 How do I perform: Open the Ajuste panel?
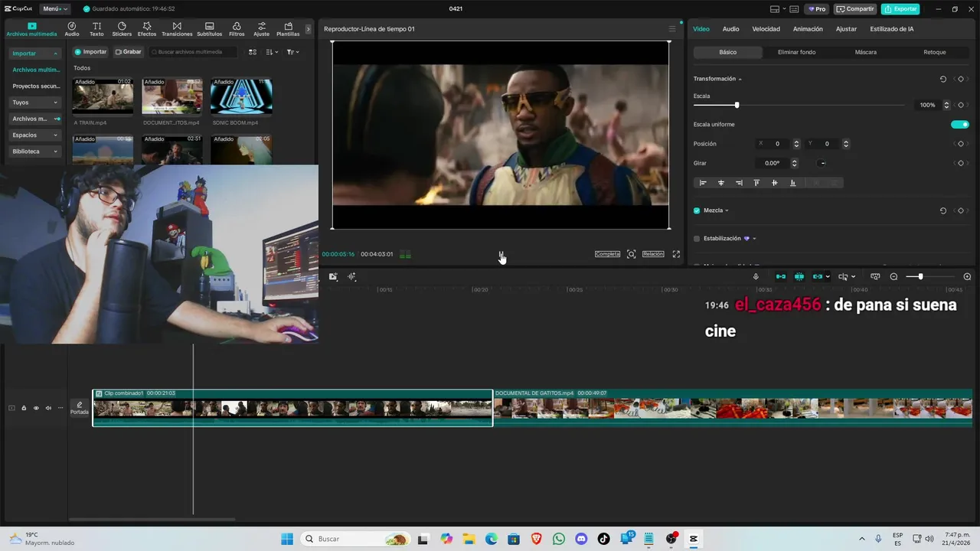(x=262, y=29)
